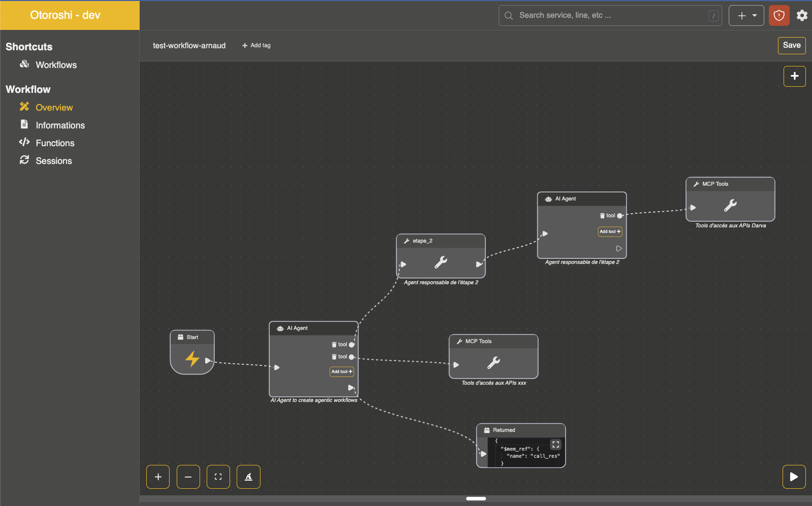Click Add tool on etape 2 AI Agent

click(x=609, y=231)
